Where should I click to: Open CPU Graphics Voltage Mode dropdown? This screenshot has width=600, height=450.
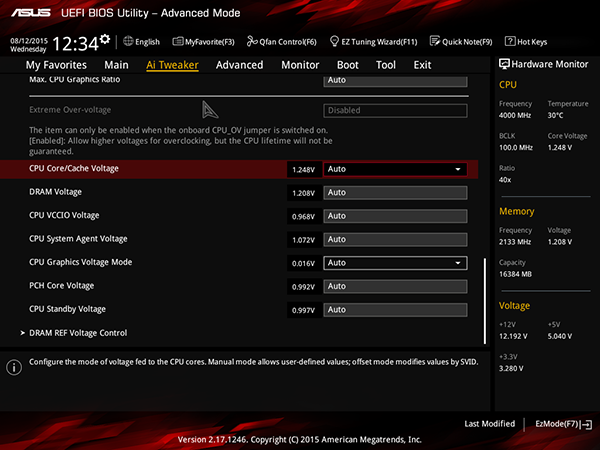click(x=395, y=263)
